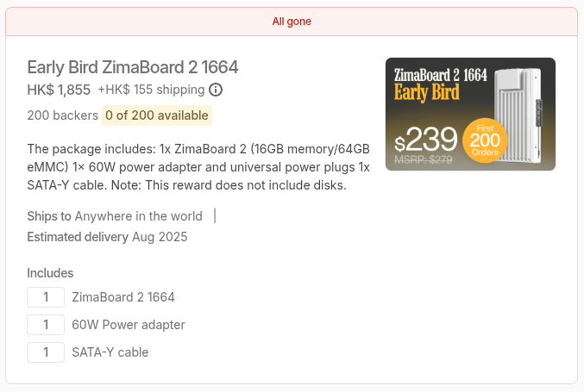This screenshot has width=584, height=392.
Task: Click the 'Estimated delivery Aug 2025' line
Action: (107, 237)
